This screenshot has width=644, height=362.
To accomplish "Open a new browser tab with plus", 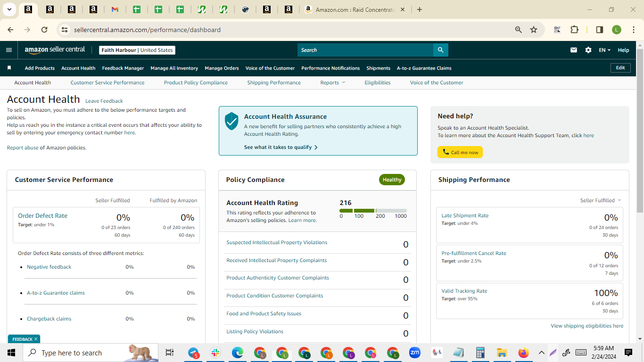I will pyautogui.click(x=420, y=9).
